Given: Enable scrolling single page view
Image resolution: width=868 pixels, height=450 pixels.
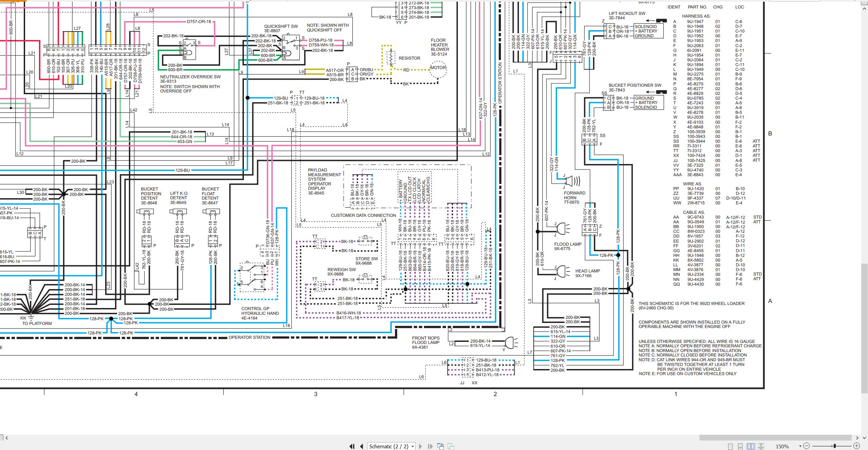Looking at the screenshot, I should point(740,446).
